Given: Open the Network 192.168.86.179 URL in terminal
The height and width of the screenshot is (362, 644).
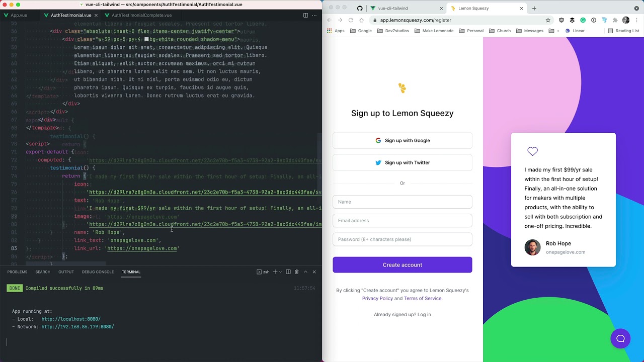Looking at the screenshot, I should pyautogui.click(x=77, y=327).
